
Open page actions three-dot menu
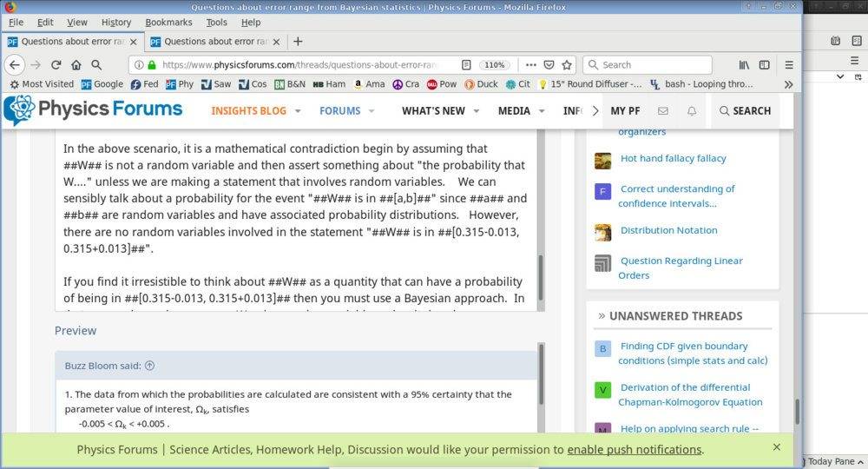point(531,65)
